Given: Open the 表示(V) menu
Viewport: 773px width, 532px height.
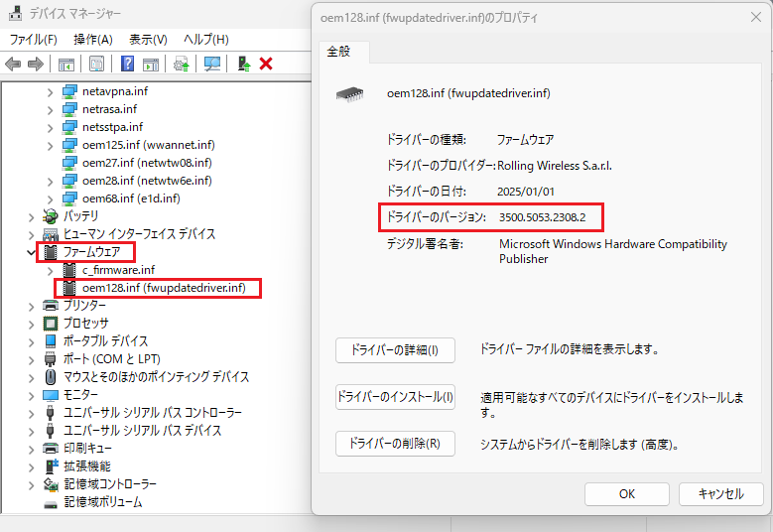Looking at the screenshot, I should (x=148, y=40).
